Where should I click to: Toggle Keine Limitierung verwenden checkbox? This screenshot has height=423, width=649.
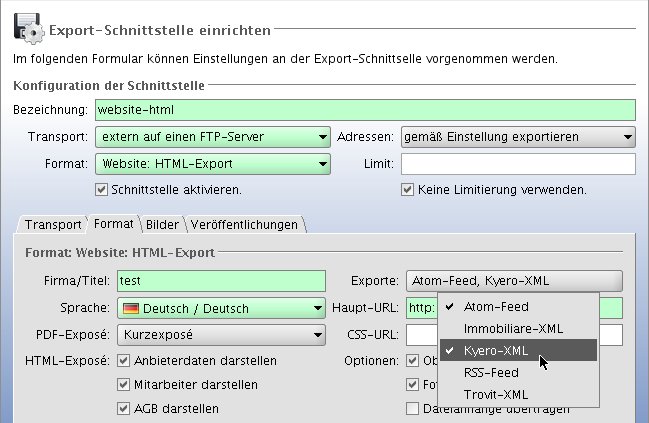(x=407, y=189)
